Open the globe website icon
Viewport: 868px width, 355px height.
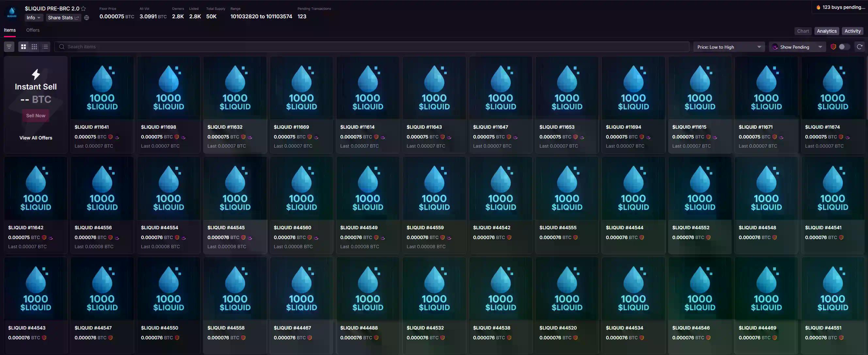(x=87, y=18)
